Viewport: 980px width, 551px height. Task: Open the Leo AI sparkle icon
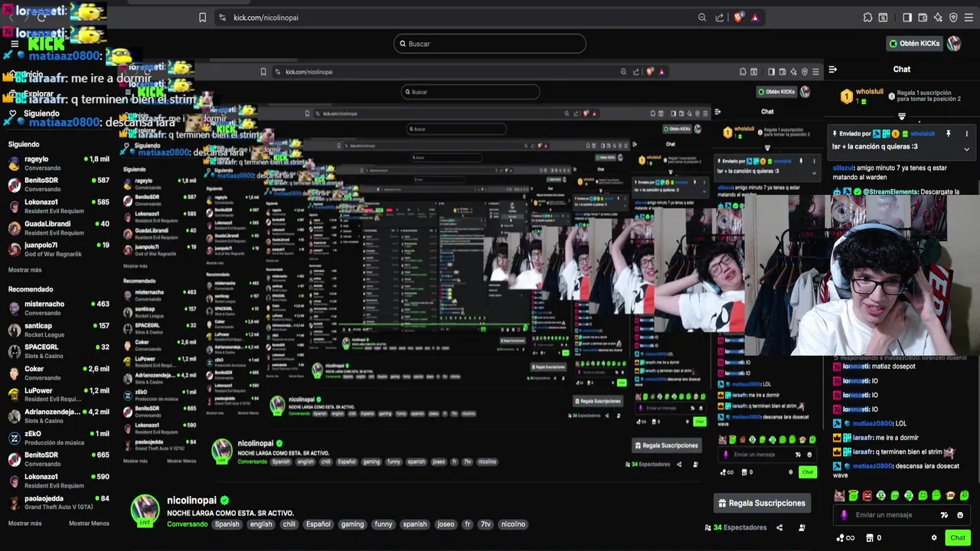pyautogui.click(x=938, y=18)
